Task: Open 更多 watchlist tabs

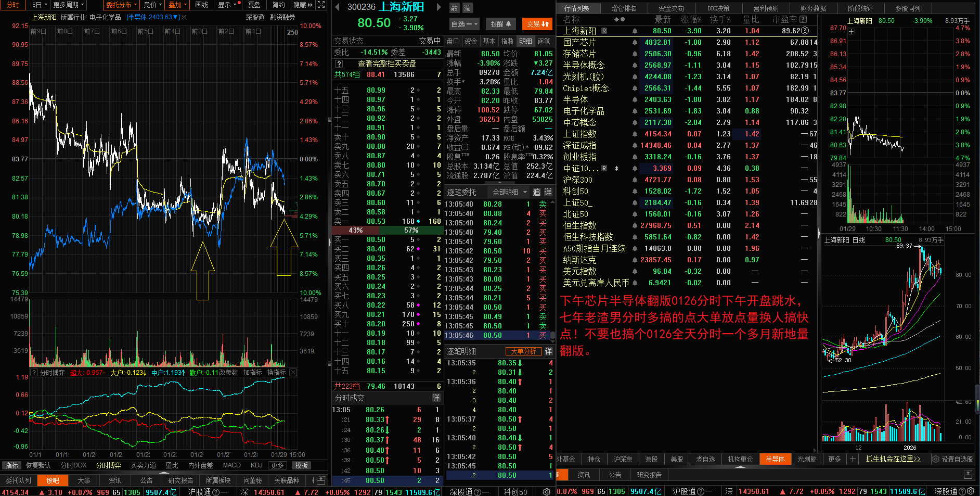Action: pyautogui.click(x=834, y=459)
